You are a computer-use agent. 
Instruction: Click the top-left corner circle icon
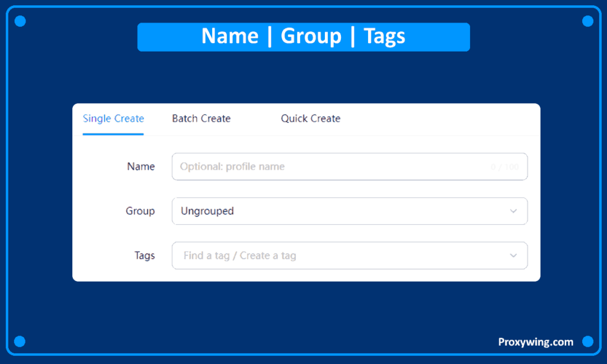coord(20,21)
